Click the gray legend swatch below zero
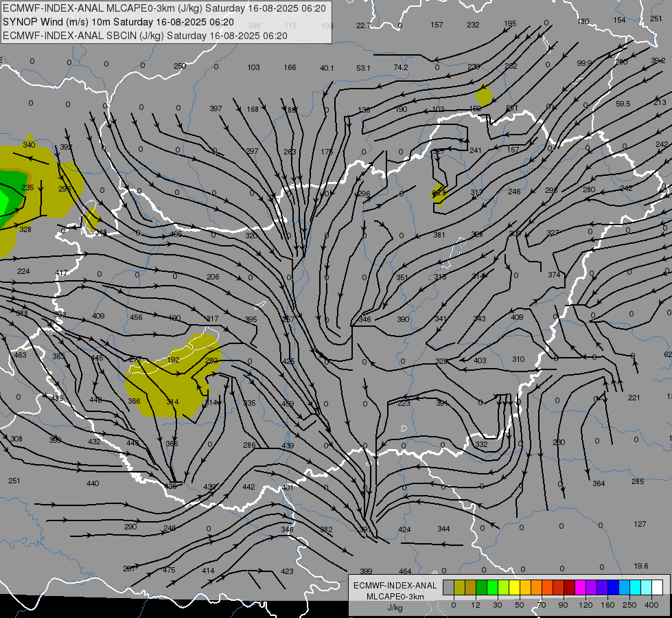The image size is (672, 618). pyautogui.click(x=448, y=588)
